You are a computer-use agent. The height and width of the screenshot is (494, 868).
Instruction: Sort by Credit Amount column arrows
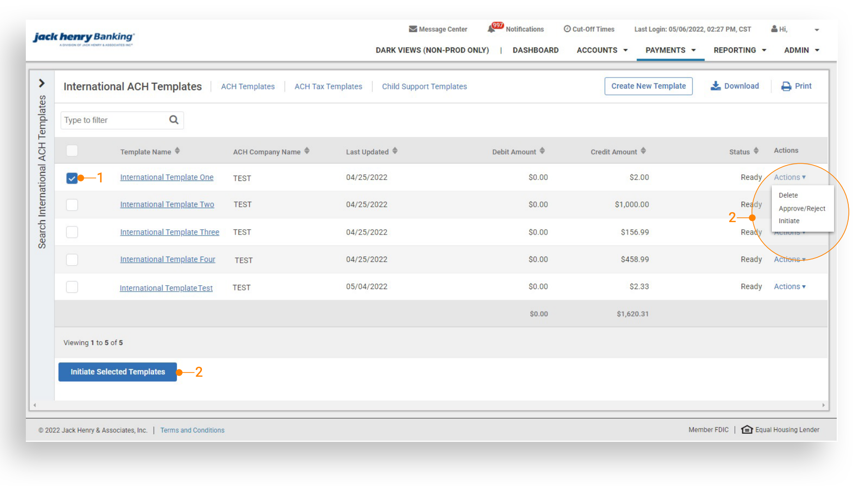coord(643,151)
